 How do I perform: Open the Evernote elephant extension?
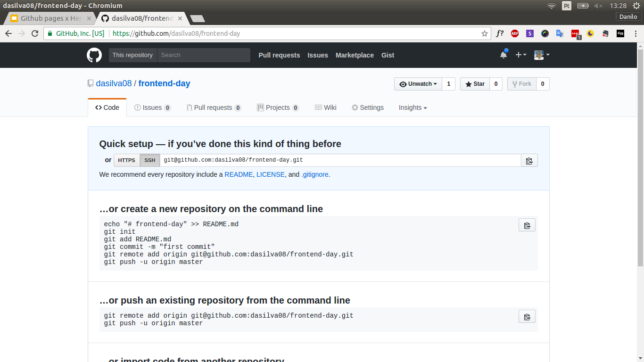pos(605,33)
